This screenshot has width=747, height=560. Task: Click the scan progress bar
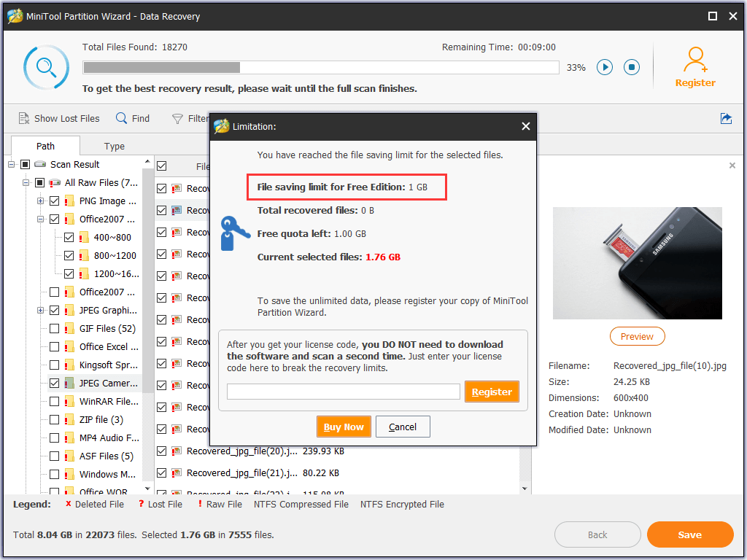coord(321,67)
